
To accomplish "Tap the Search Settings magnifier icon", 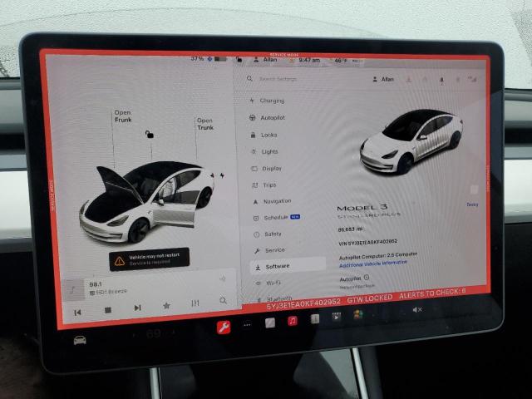I will (x=249, y=78).
